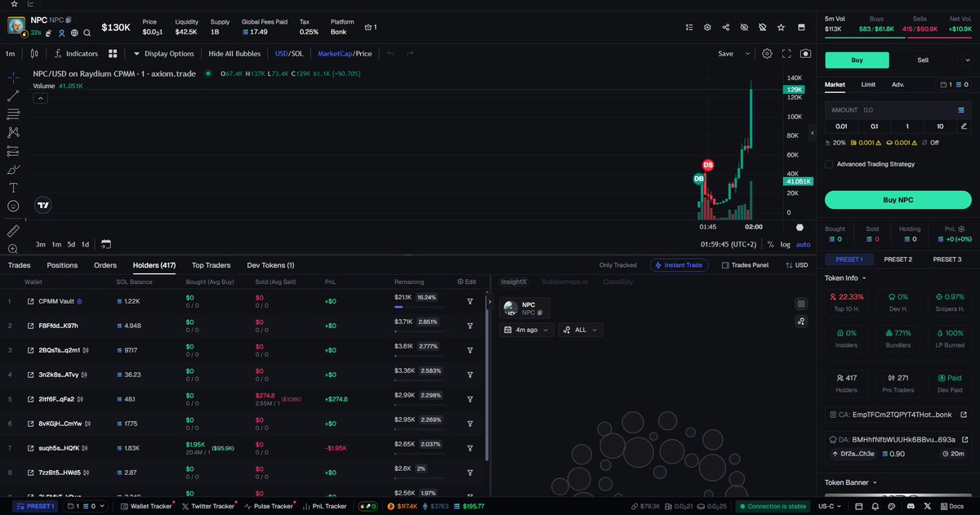Open the 4m ago time dropdown
Viewport: 980px width, 515px height.
coord(527,330)
